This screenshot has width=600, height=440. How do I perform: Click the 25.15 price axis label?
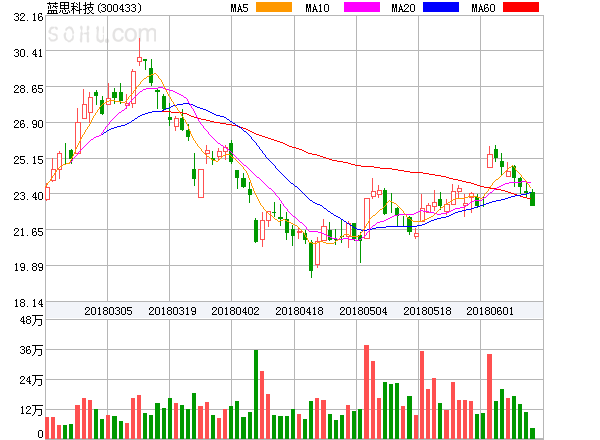(x=28, y=160)
